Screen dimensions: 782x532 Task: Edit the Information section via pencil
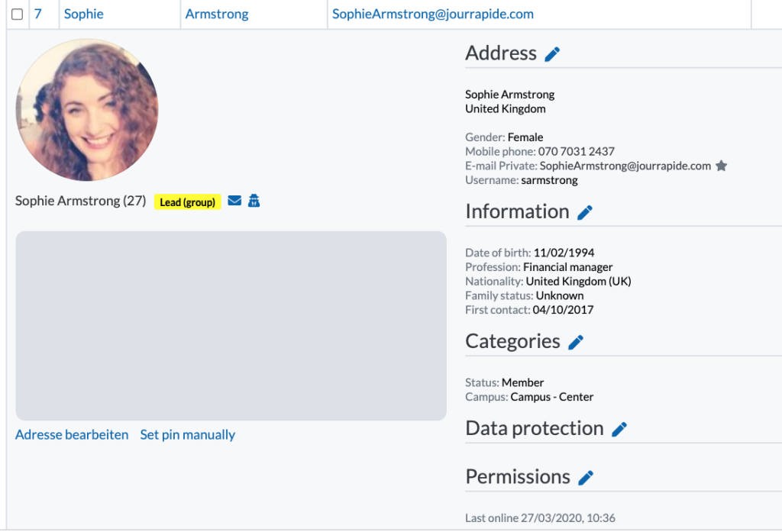(585, 212)
